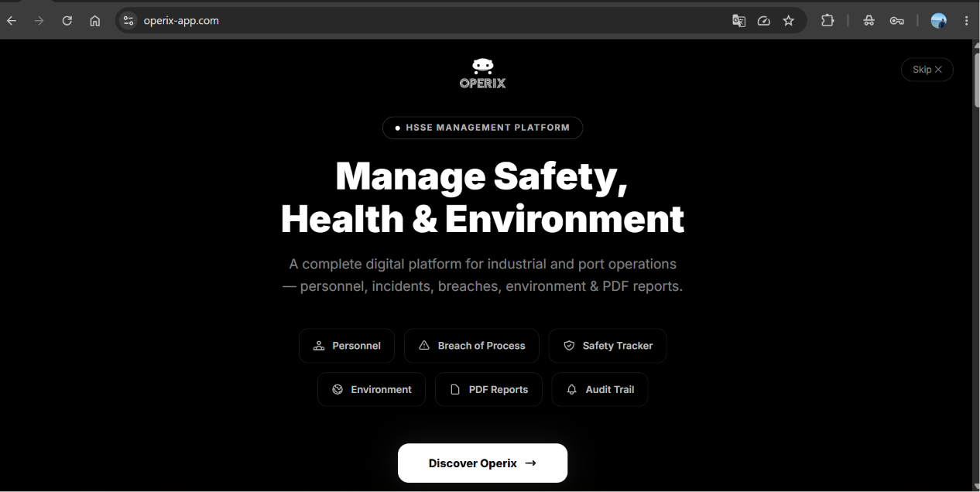Click the "Health & Environment" heading text
The height and width of the screenshot is (492, 980).
coord(482,219)
